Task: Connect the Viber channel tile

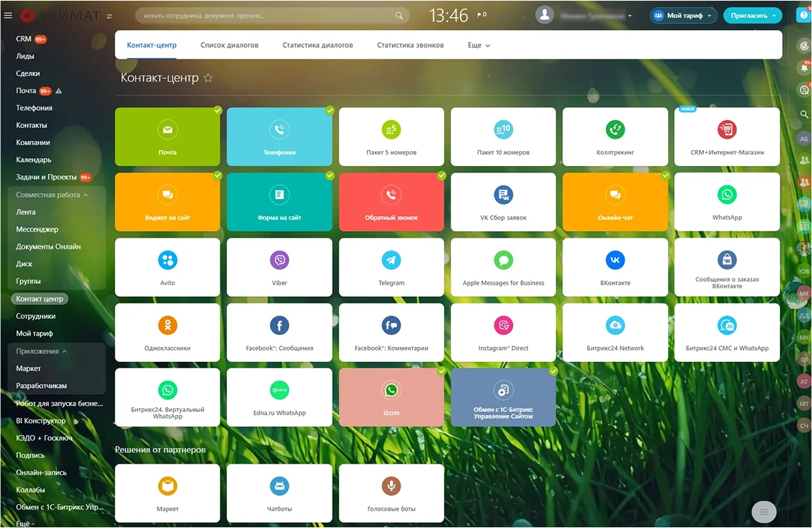Action: [279, 267]
